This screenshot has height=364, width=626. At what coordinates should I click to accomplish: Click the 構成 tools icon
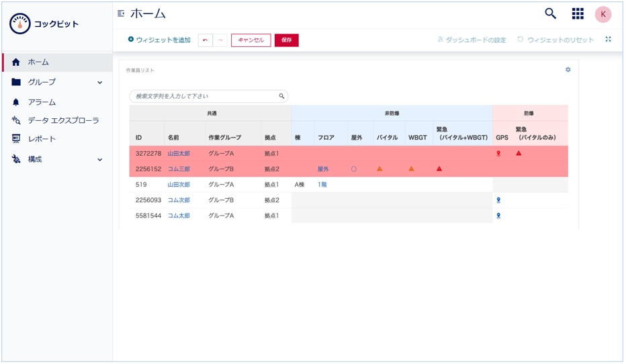coord(16,159)
